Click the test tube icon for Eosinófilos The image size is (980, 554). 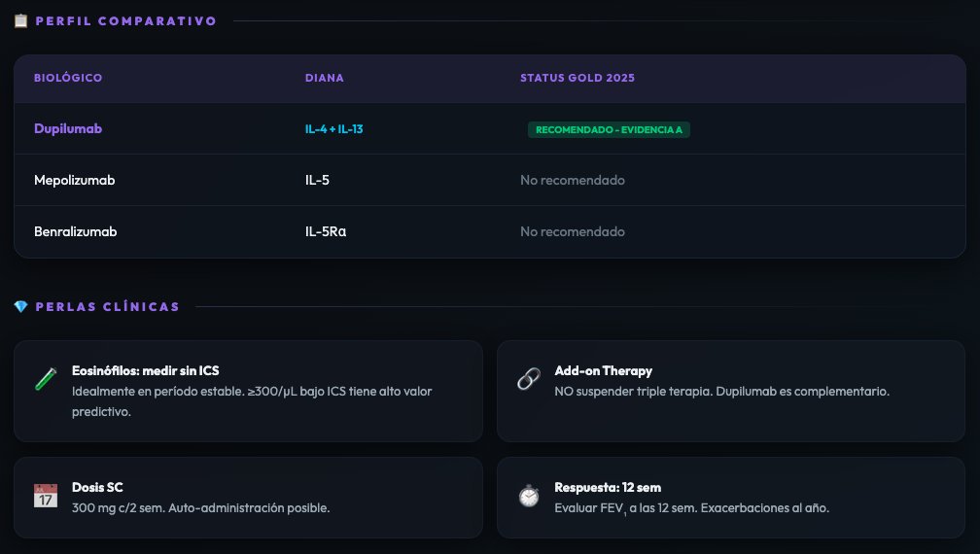(46, 379)
